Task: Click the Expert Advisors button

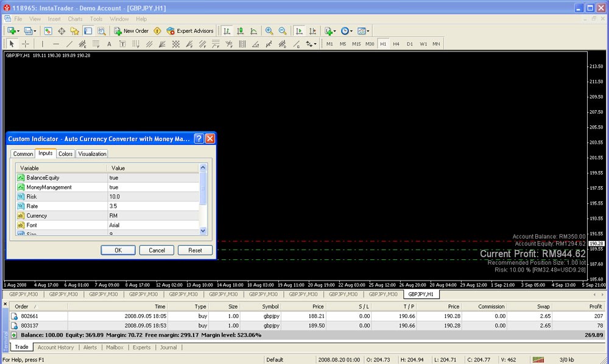Action: pyautogui.click(x=190, y=31)
